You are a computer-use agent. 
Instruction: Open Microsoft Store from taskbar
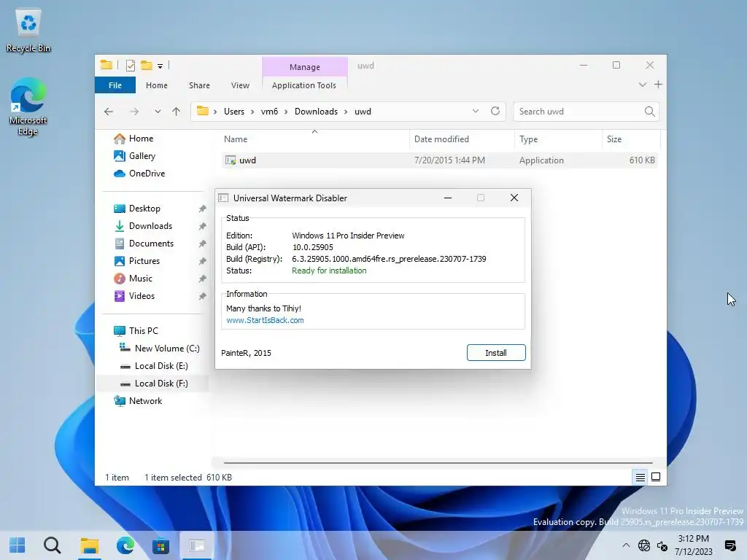pyautogui.click(x=160, y=545)
